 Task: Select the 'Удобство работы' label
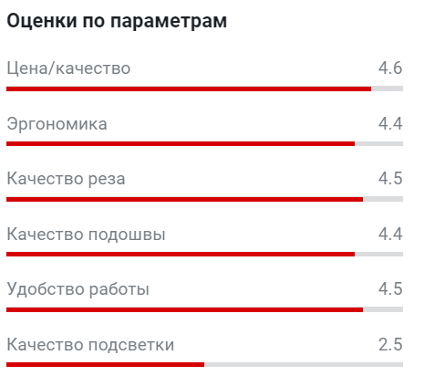(78, 289)
